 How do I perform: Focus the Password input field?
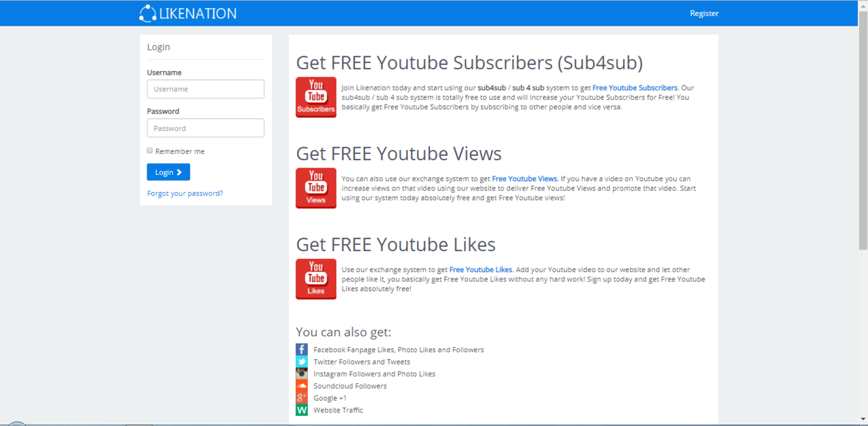point(205,128)
